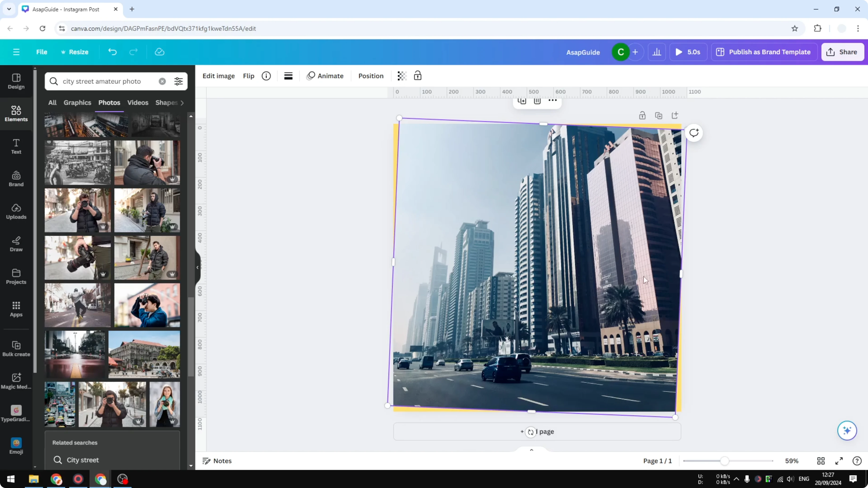
Task: Collapse the side panel handle
Action: coord(198,267)
